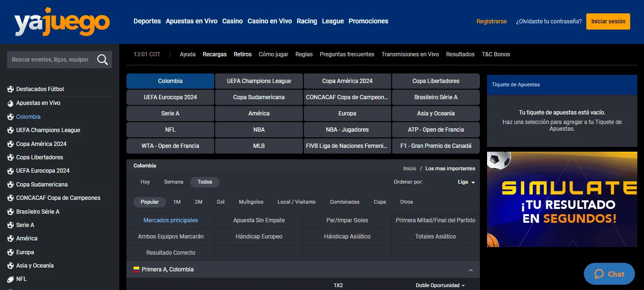
Task: Click the WTA - Open de Francia button
Action: pos(170,146)
